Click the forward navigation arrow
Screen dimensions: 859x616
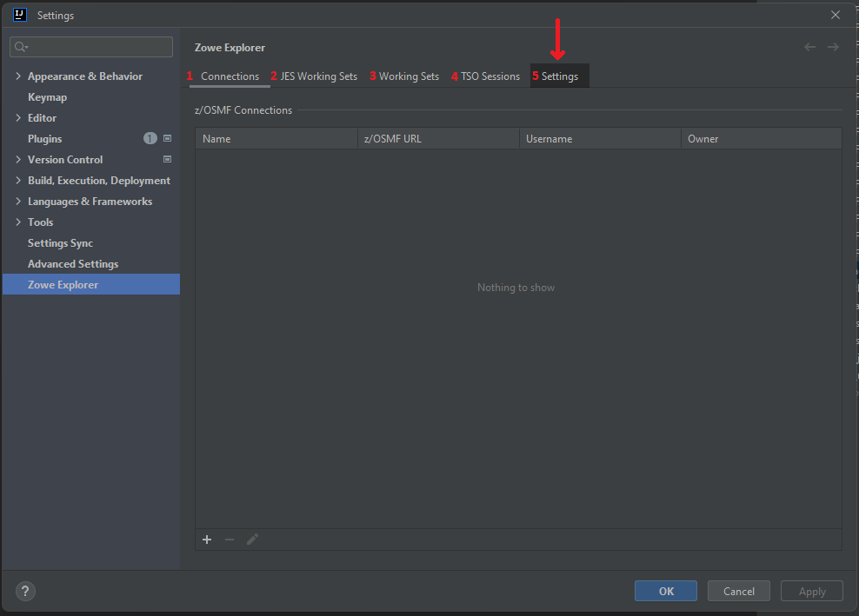point(833,47)
